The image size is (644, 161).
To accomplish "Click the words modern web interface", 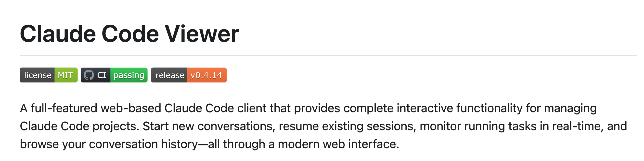I will point(338,144).
